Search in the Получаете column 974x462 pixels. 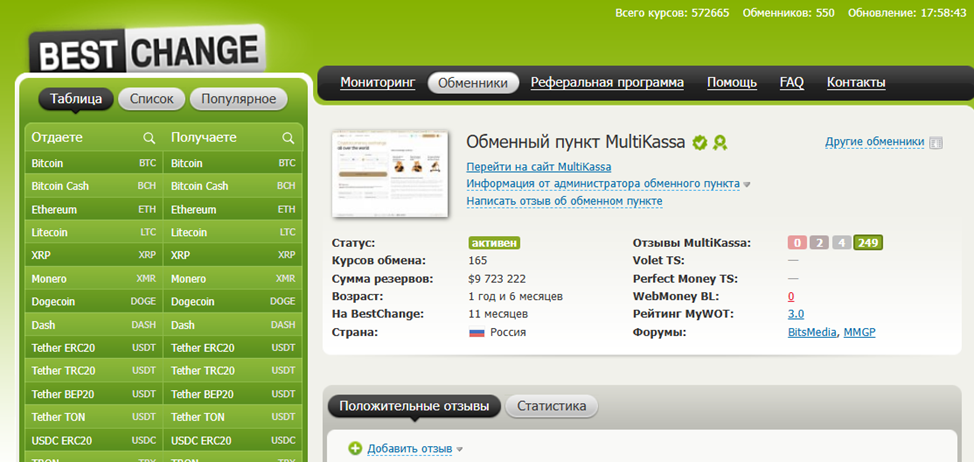[x=288, y=138]
